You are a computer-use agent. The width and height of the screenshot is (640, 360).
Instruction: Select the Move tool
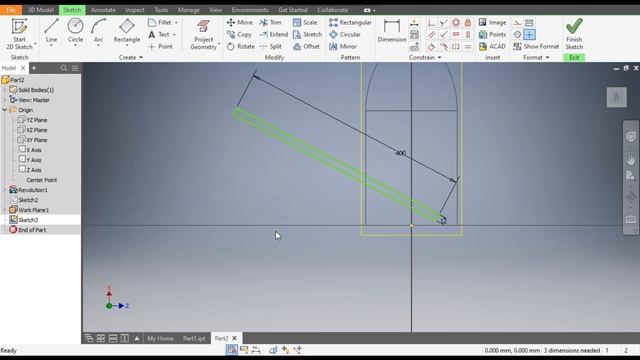point(240,22)
